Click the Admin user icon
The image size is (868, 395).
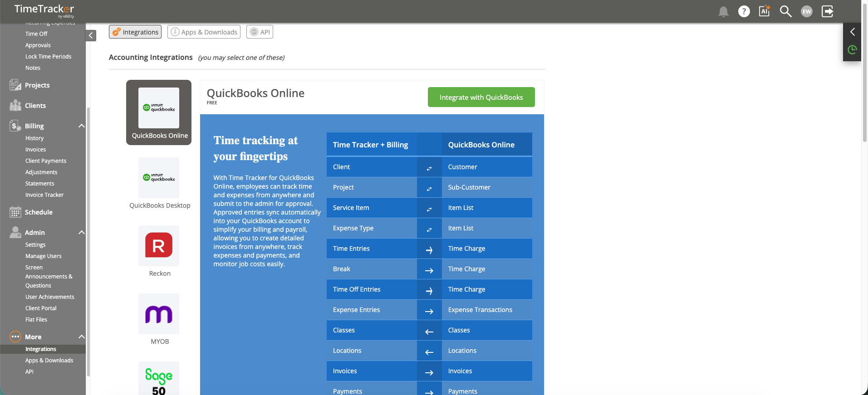pyautogui.click(x=15, y=232)
